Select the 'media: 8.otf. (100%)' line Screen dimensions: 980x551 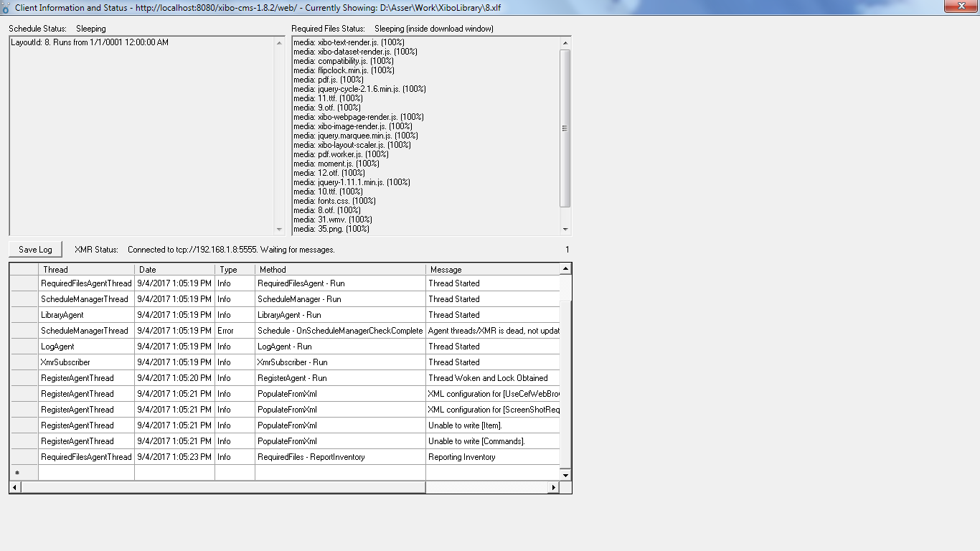pos(327,210)
